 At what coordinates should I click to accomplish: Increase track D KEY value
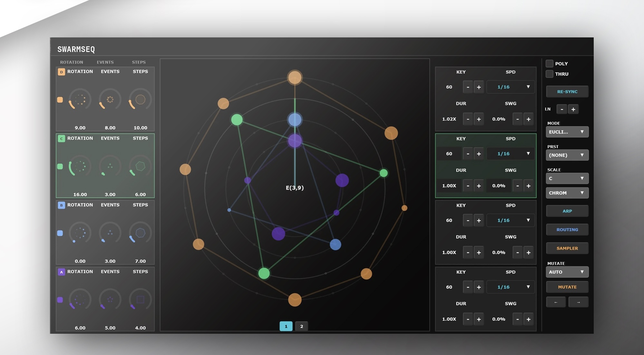[x=479, y=87]
